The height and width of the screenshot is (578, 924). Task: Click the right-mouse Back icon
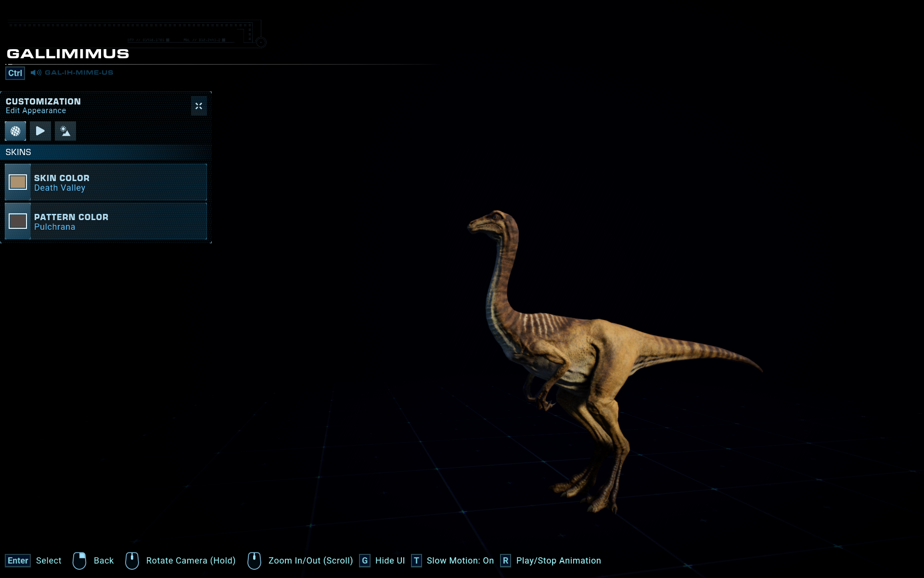click(x=79, y=561)
